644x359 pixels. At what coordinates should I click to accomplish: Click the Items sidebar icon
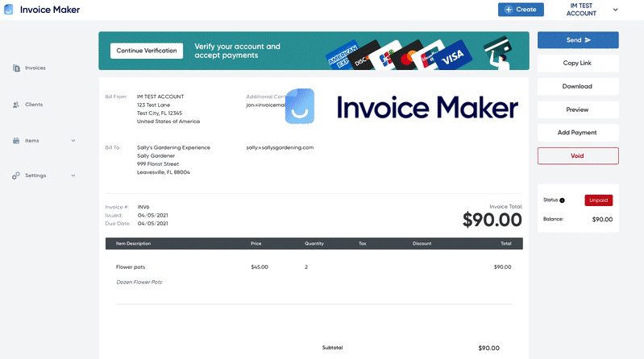(x=16, y=141)
